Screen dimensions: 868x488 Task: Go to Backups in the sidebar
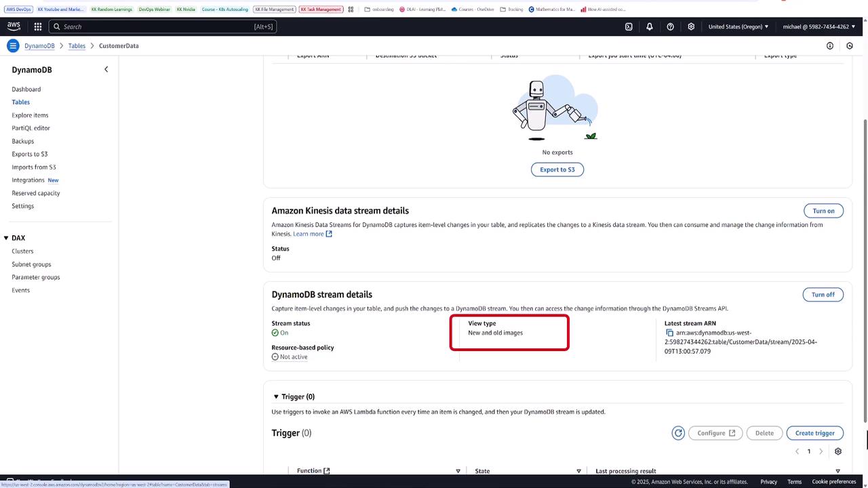(23, 141)
